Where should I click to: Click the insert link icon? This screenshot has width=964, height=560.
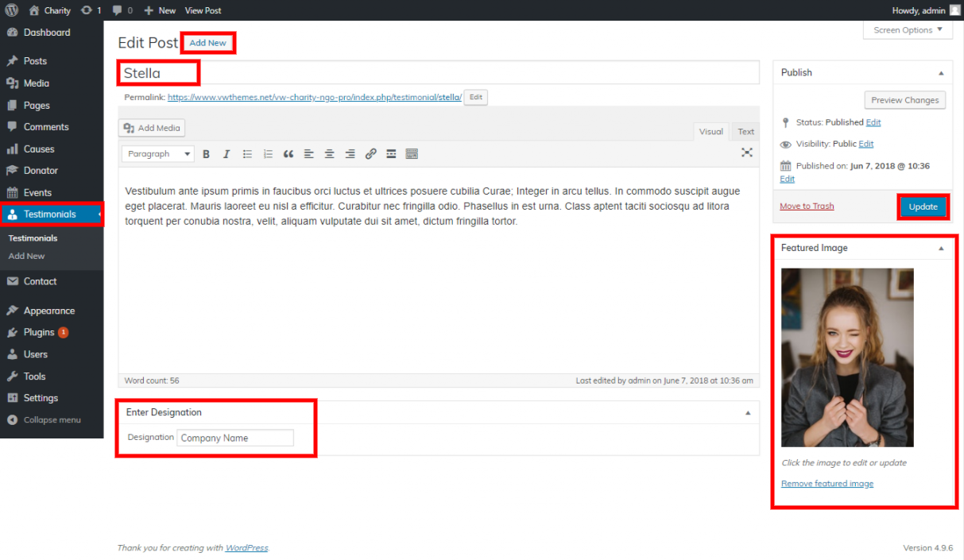tap(370, 154)
